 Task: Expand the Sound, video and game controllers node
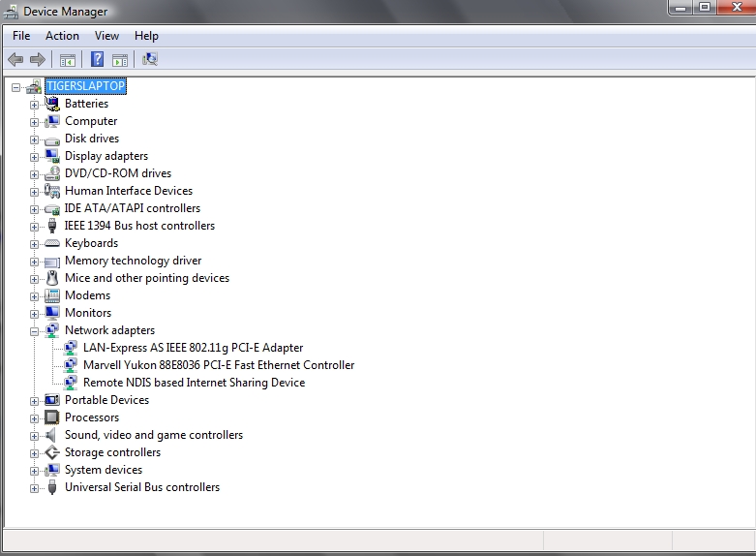(x=34, y=436)
